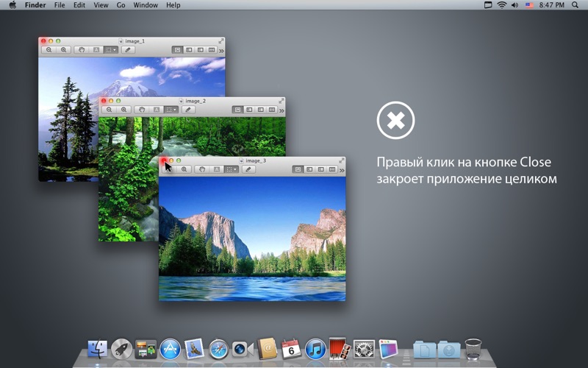Open iTunes from the Dock

tap(315, 349)
